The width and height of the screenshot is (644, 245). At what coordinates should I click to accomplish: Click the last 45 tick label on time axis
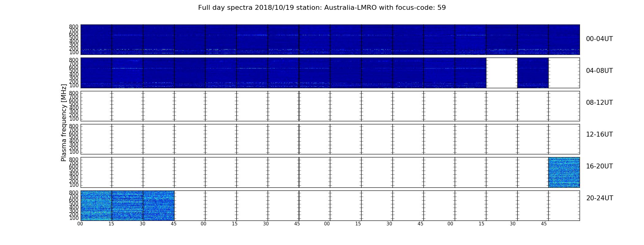click(x=544, y=224)
